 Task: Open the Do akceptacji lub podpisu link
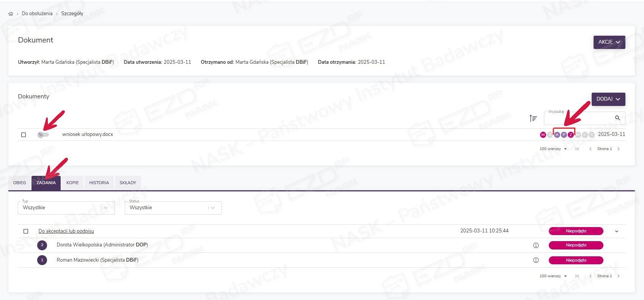click(66, 231)
